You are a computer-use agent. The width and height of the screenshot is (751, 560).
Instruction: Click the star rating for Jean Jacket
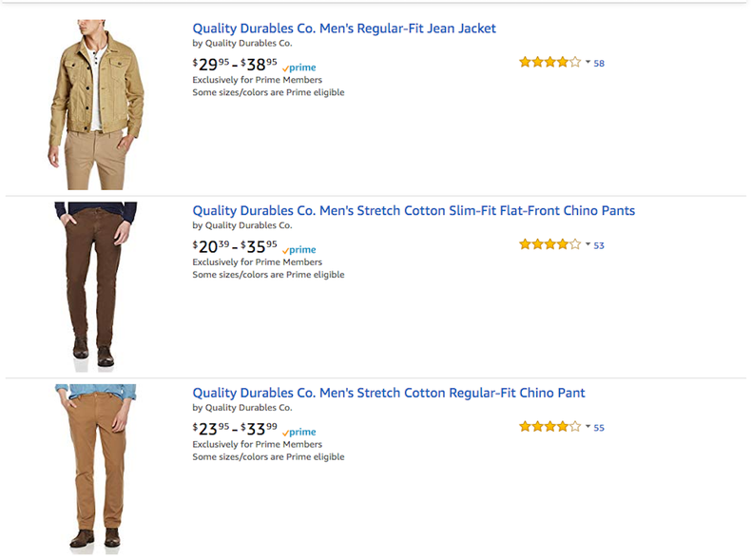[x=549, y=63]
